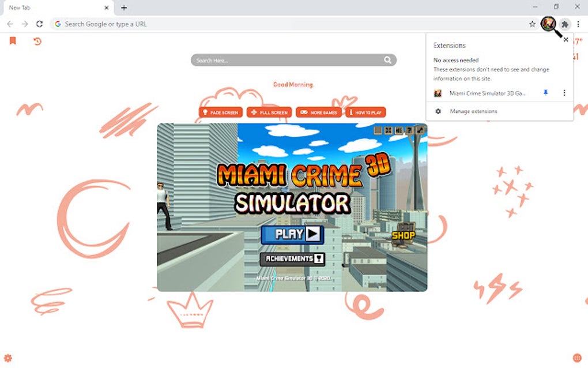Click the in-game rightmost wrench icon
The width and height of the screenshot is (588, 368).
tap(420, 130)
